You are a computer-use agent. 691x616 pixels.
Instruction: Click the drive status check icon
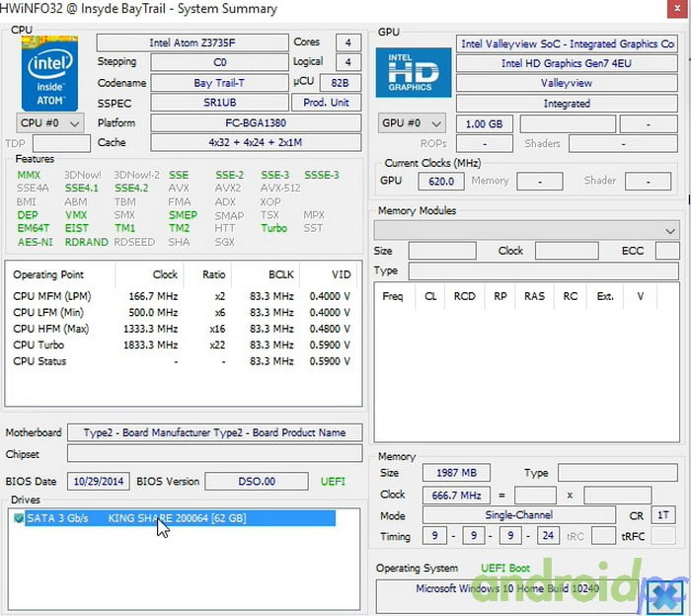click(x=19, y=518)
